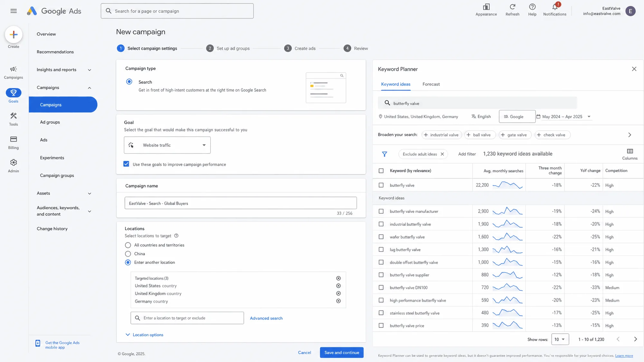Select all keywords header checkbox
This screenshot has width=644, height=362.
pos(381,171)
